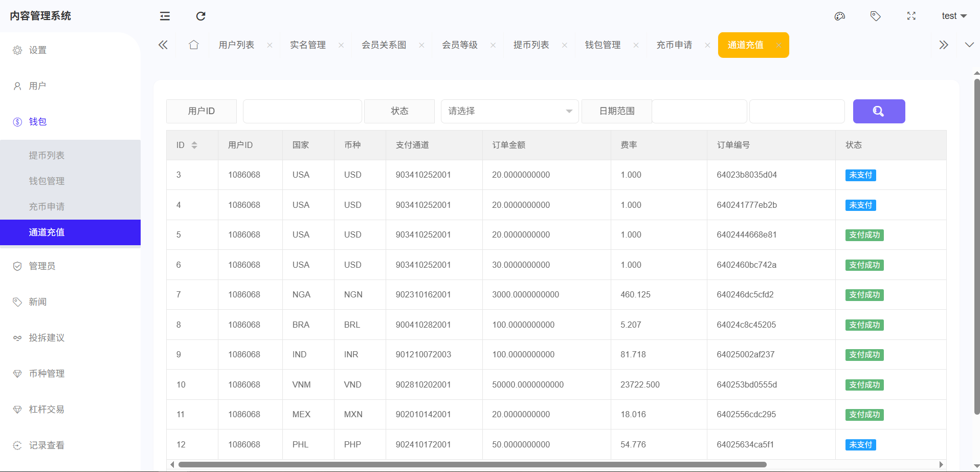Click the horizontal table scrollbar
The height and width of the screenshot is (472, 980).
[x=472, y=464]
